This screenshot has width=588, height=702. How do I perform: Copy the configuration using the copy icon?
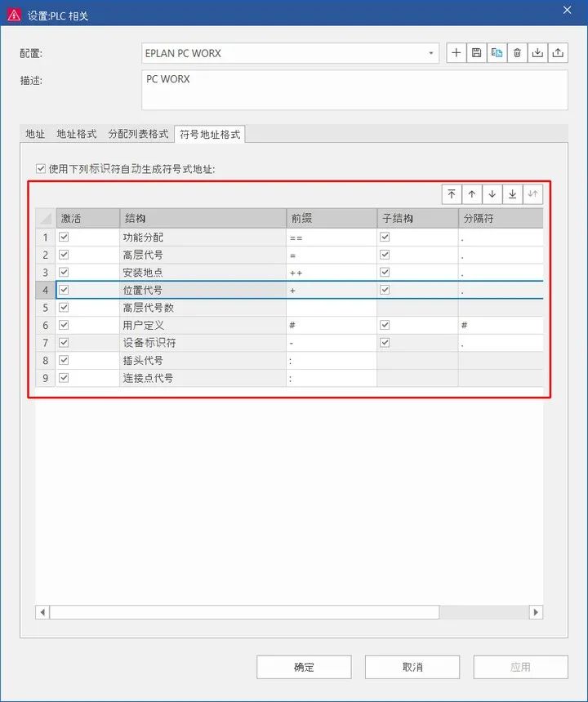[x=497, y=53]
